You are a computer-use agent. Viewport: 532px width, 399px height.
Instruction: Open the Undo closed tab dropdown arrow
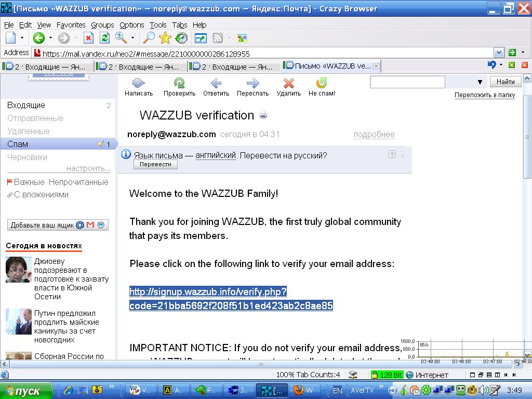pyautogui.click(x=501, y=64)
